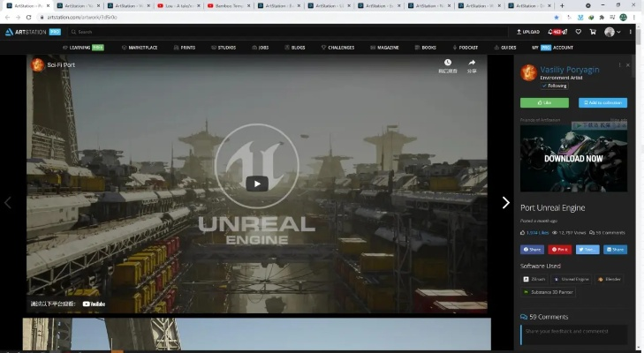644x353 pixels.
Task: Go to the previous artwork arrow
Action: point(7,202)
